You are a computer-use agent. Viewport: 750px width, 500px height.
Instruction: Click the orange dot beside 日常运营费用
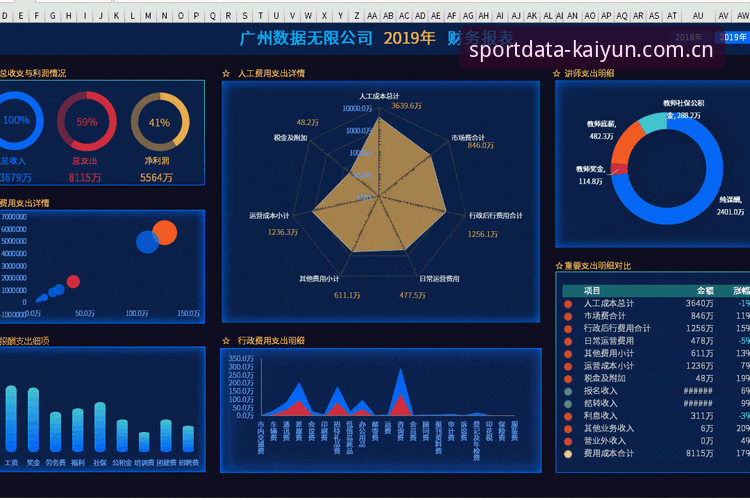(x=568, y=341)
